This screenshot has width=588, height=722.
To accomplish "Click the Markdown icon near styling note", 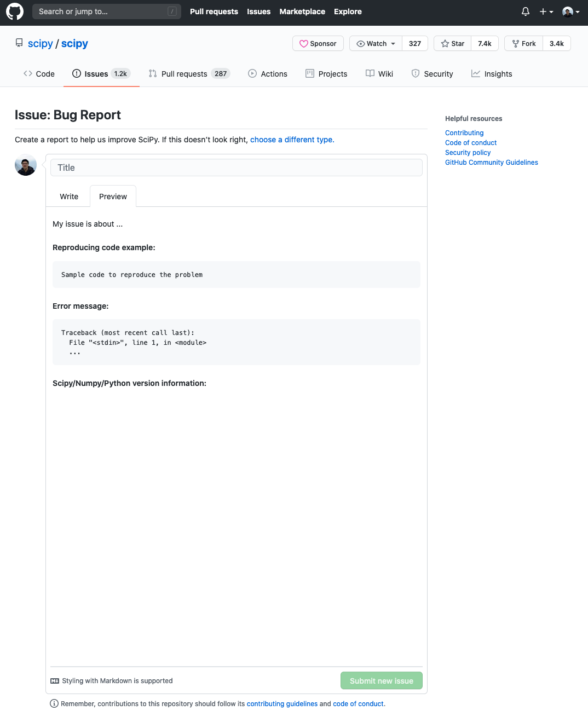I will 55,681.
